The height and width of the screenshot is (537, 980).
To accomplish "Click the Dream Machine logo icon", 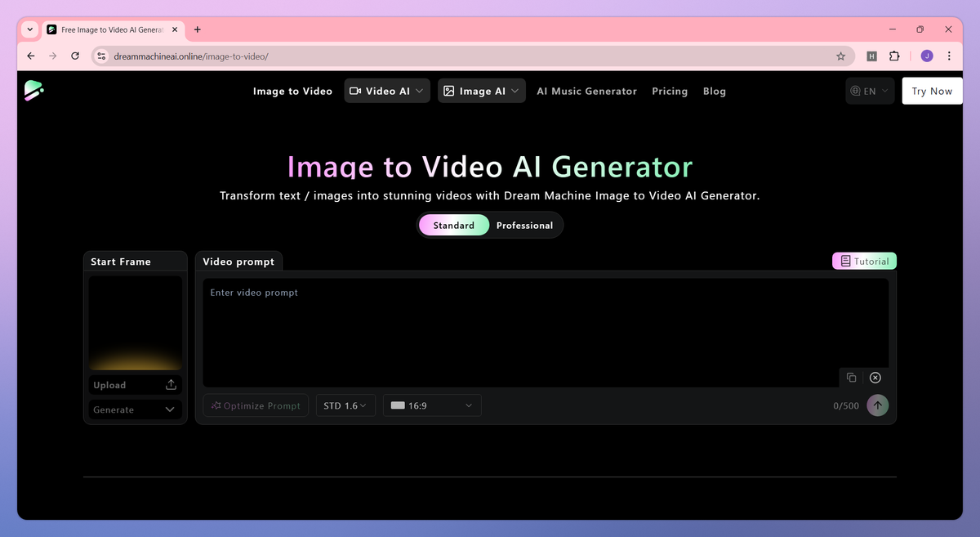I will coord(33,91).
